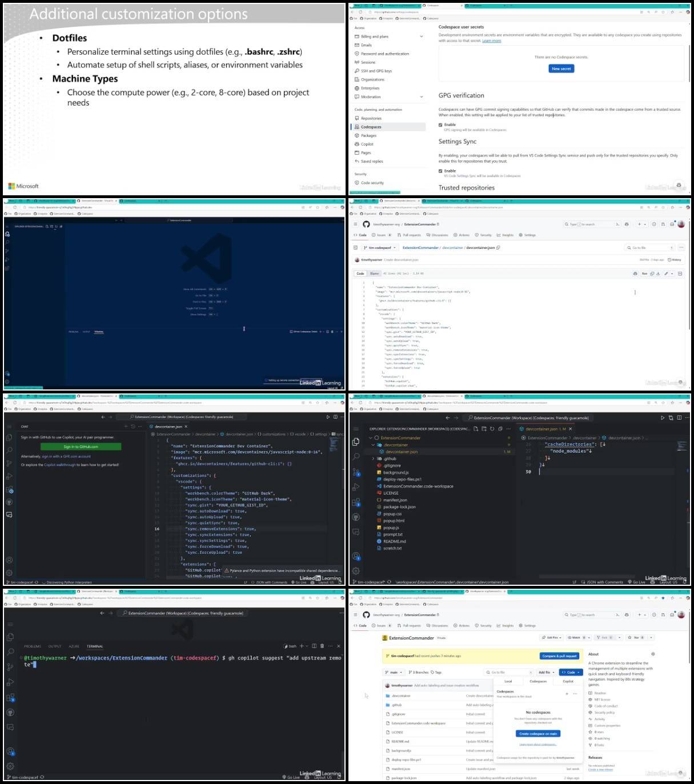The width and height of the screenshot is (694, 784).
Task: Switch to Copilot tab in Code popup
Action: [x=568, y=681]
